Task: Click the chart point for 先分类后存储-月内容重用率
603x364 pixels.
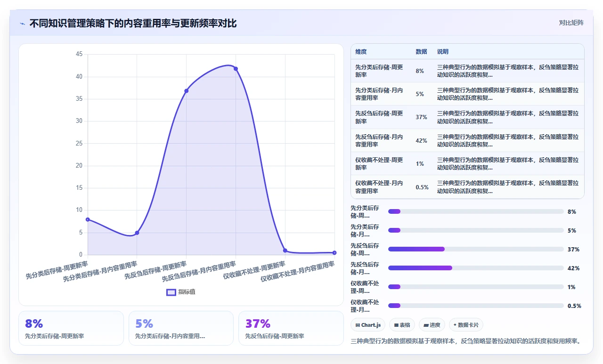Action: click(137, 233)
